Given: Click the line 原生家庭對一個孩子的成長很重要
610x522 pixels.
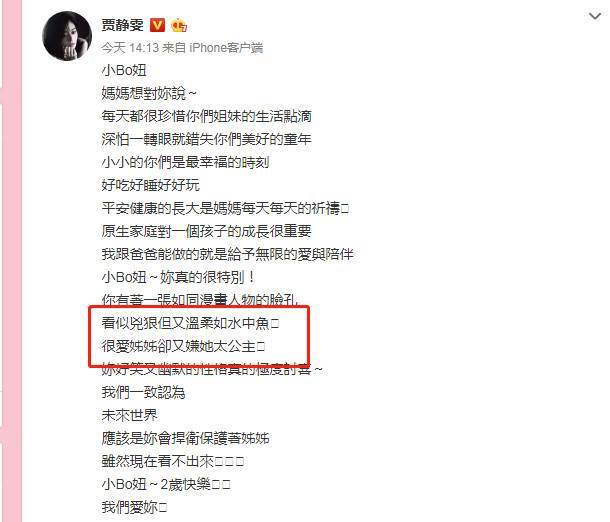Looking at the screenshot, I should (x=206, y=231).
